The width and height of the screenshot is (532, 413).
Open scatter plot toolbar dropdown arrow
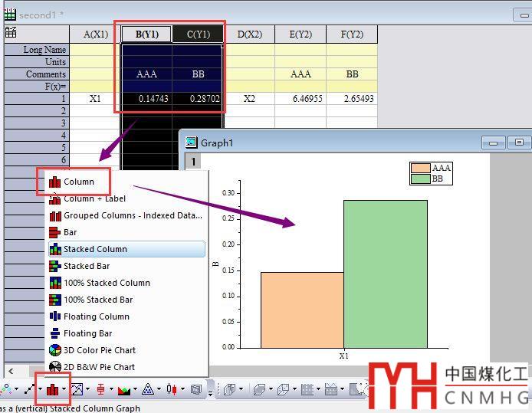(x=17, y=389)
